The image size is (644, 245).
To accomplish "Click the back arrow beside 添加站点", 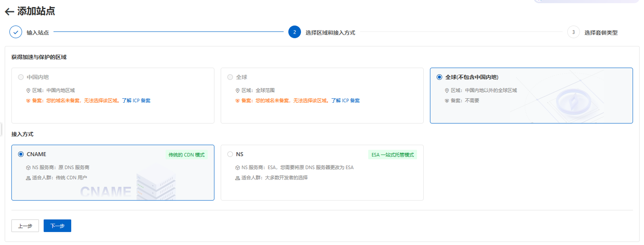I will click(10, 12).
